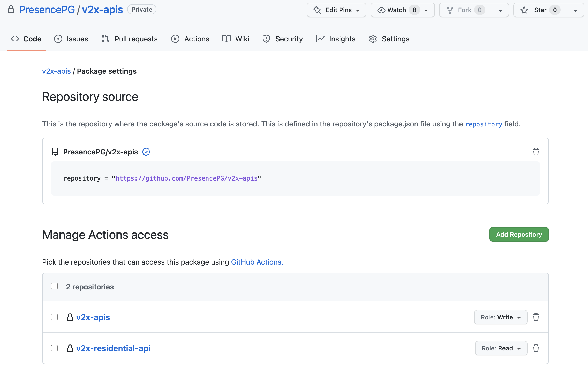Click v2x-apis breadcrumb link
The image size is (588, 375).
tap(56, 71)
